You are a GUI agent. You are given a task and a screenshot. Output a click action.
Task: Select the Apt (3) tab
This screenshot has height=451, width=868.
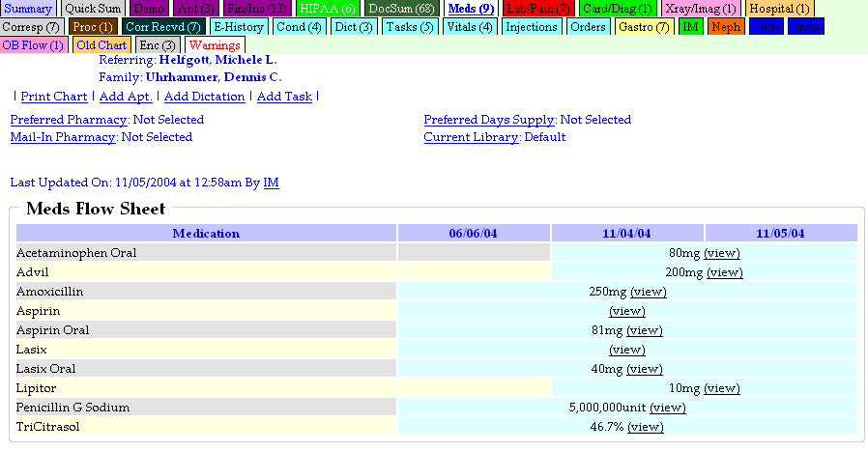(x=195, y=9)
